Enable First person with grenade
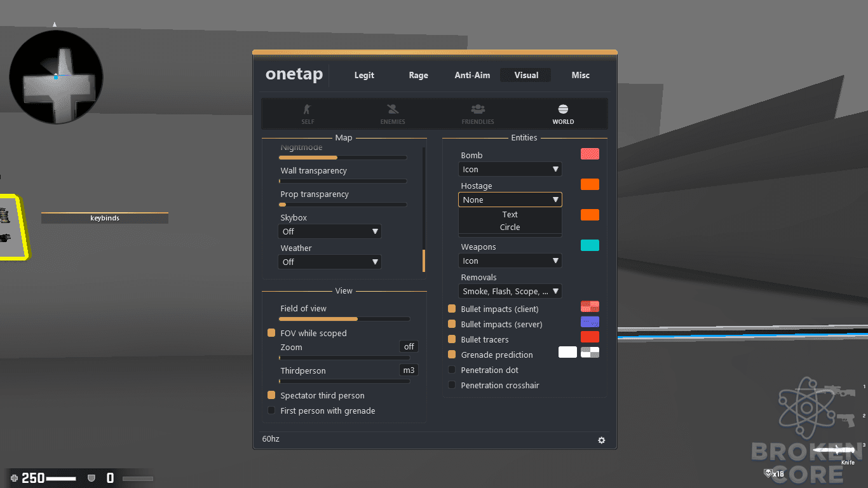868x488 pixels. coord(271,410)
